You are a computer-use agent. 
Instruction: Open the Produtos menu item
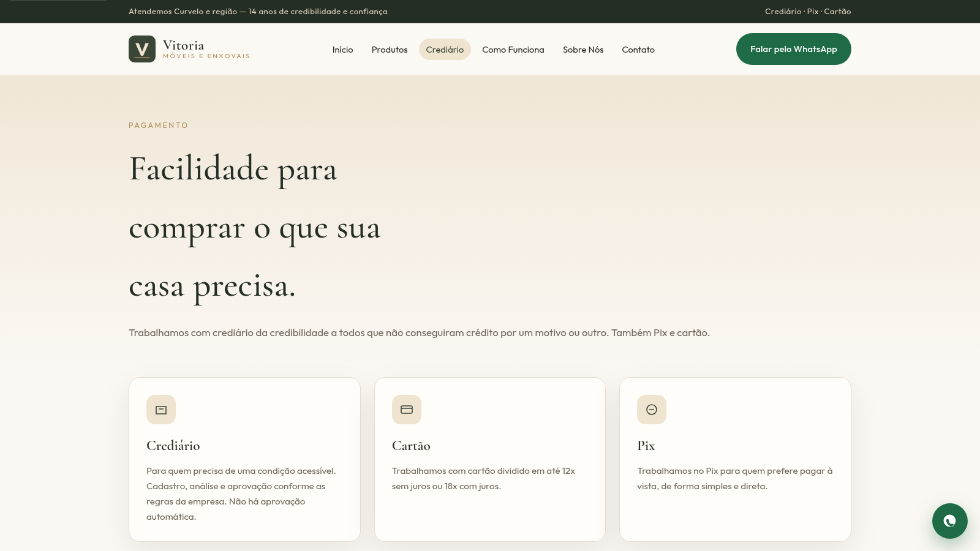(390, 50)
